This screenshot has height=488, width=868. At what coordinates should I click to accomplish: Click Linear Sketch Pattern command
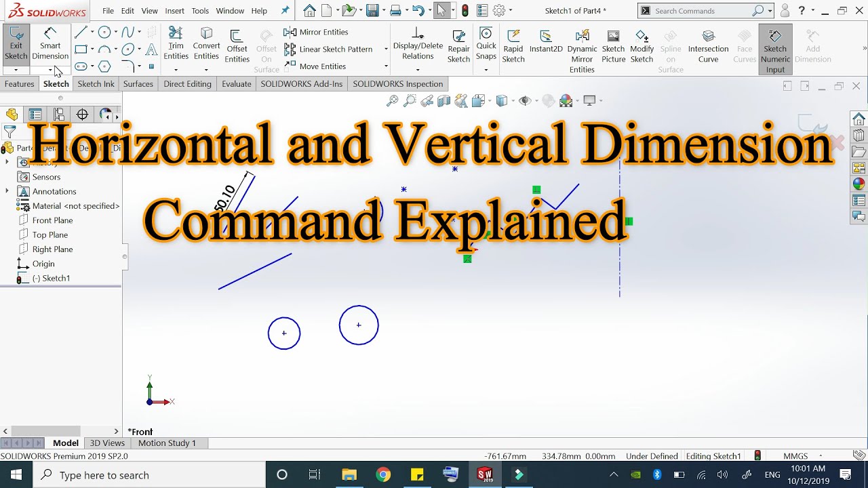tap(328, 49)
